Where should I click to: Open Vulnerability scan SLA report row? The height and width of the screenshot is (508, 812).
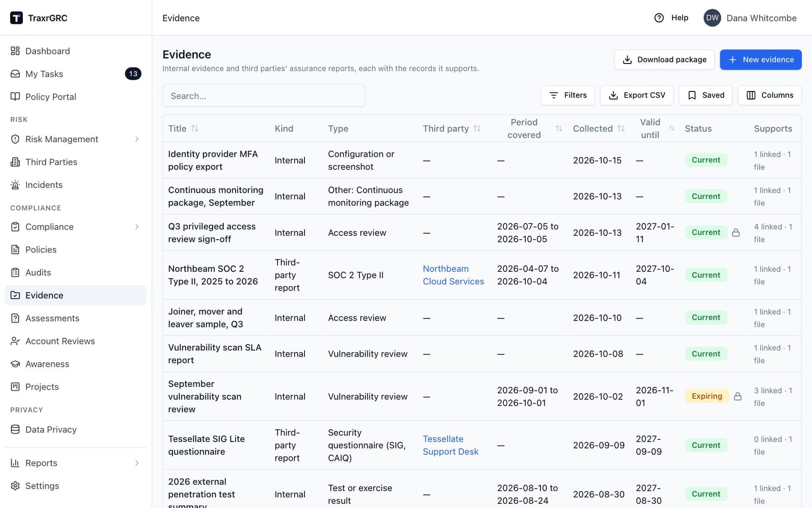482,354
